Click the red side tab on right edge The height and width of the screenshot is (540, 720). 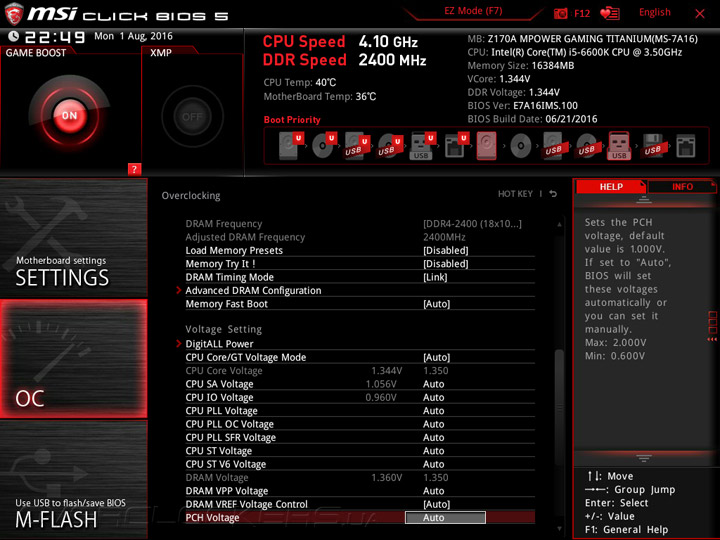coord(713,326)
